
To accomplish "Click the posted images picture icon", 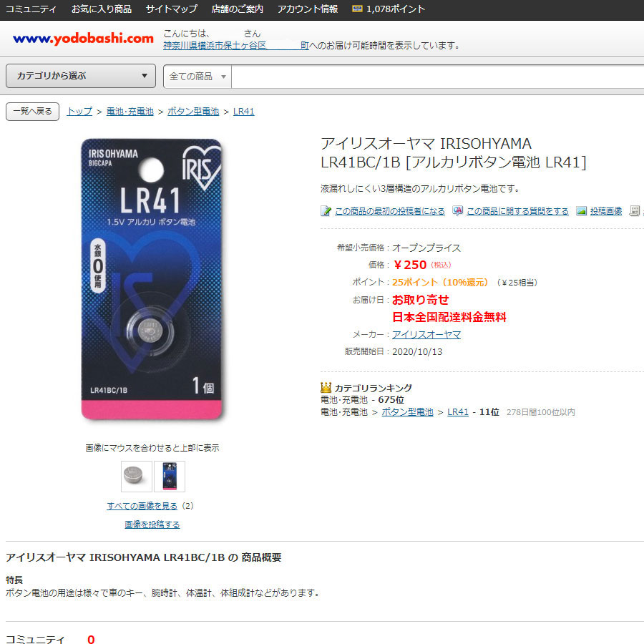I will click(x=581, y=211).
